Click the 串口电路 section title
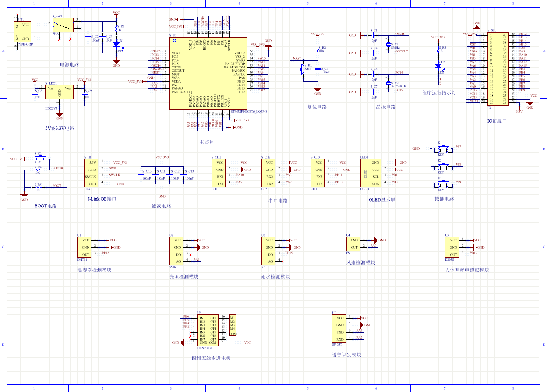Image resolution: width=547 pixels, height=392 pixels. [x=278, y=201]
